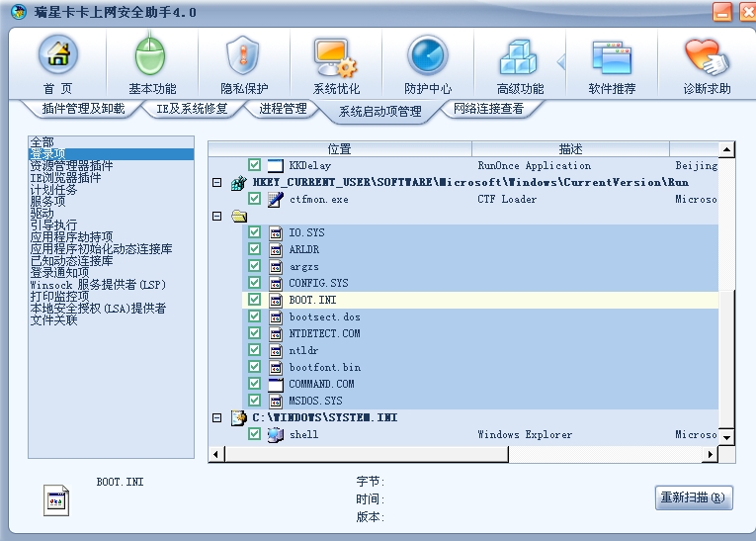756x541 pixels.
Task: Select 文件关联 category
Action: (x=111, y=320)
